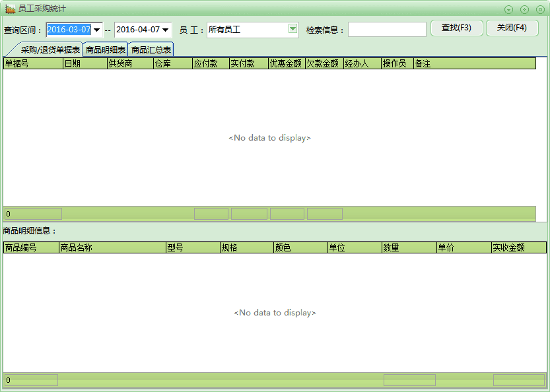The image size is (550, 392).
Task: Click the 供货商 column header
Action: (x=129, y=63)
